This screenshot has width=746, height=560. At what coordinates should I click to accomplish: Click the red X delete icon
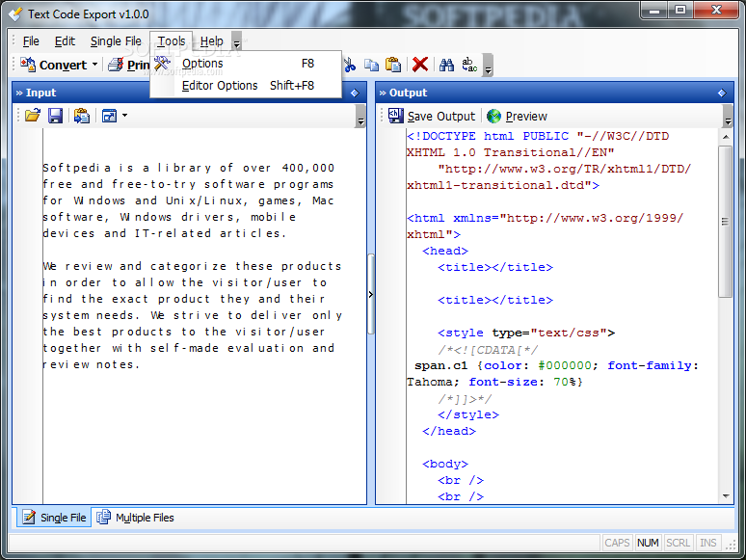click(420, 65)
